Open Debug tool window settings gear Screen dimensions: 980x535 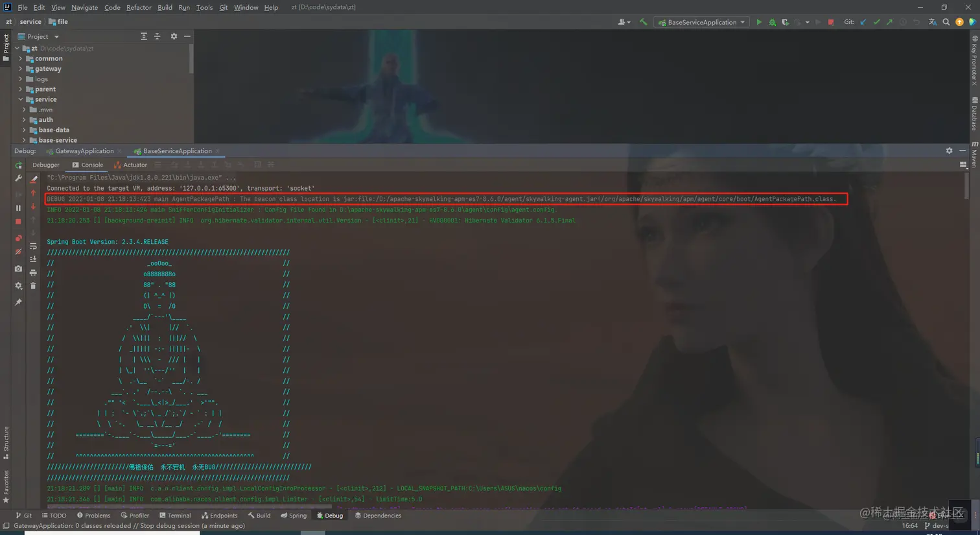click(949, 150)
